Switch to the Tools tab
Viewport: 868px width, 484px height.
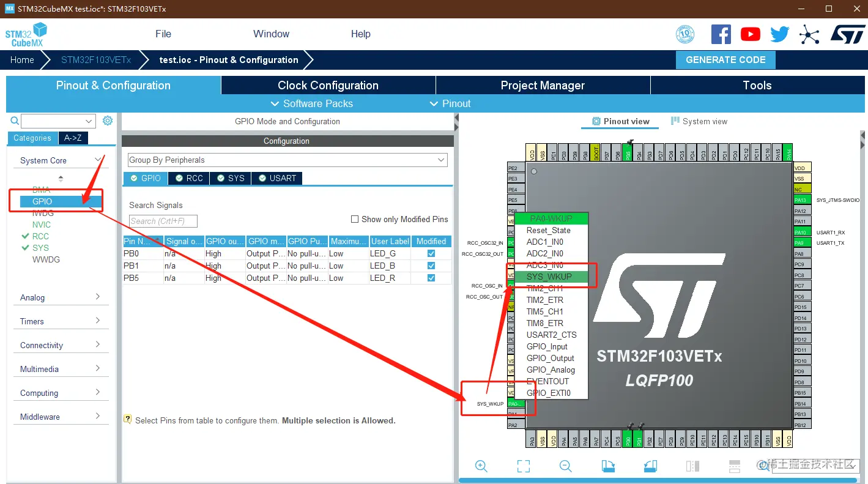(x=757, y=85)
